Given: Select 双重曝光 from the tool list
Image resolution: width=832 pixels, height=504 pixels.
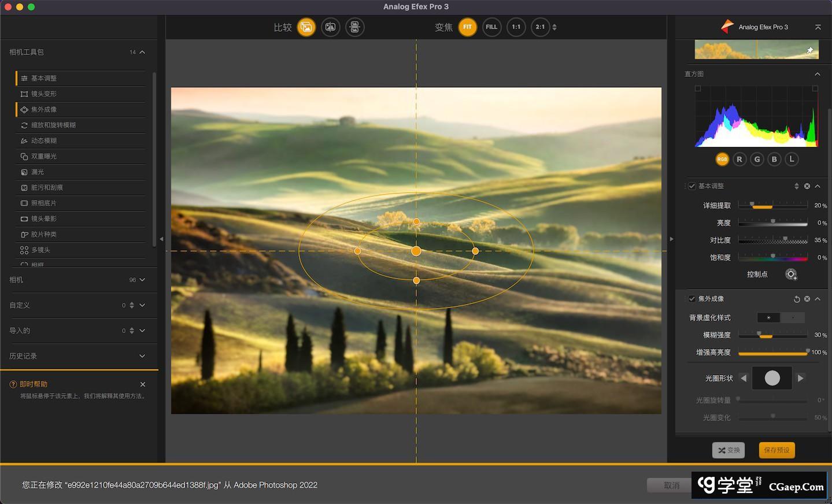Looking at the screenshot, I should click(44, 156).
